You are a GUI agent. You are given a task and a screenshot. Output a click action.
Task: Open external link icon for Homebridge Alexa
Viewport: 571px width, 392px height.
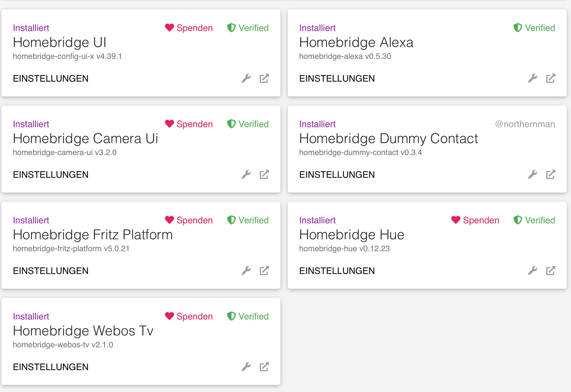pyautogui.click(x=550, y=78)
